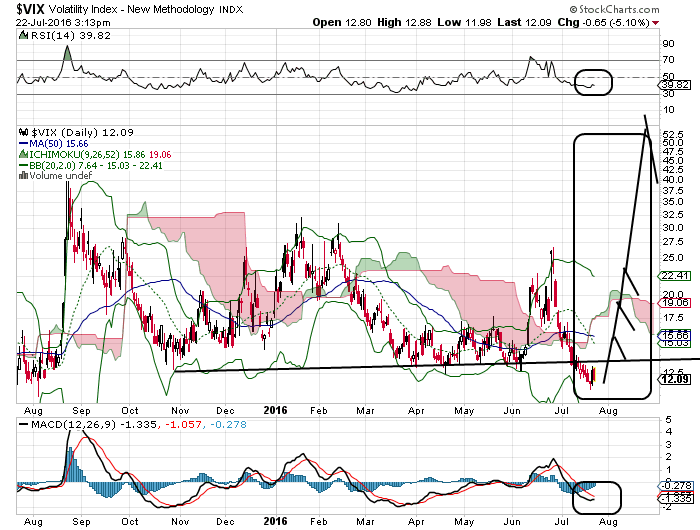The width and height of the screenshot is (700, 530).
Task: Click the Oct label under the MACD panel
Action: [129, 521]
